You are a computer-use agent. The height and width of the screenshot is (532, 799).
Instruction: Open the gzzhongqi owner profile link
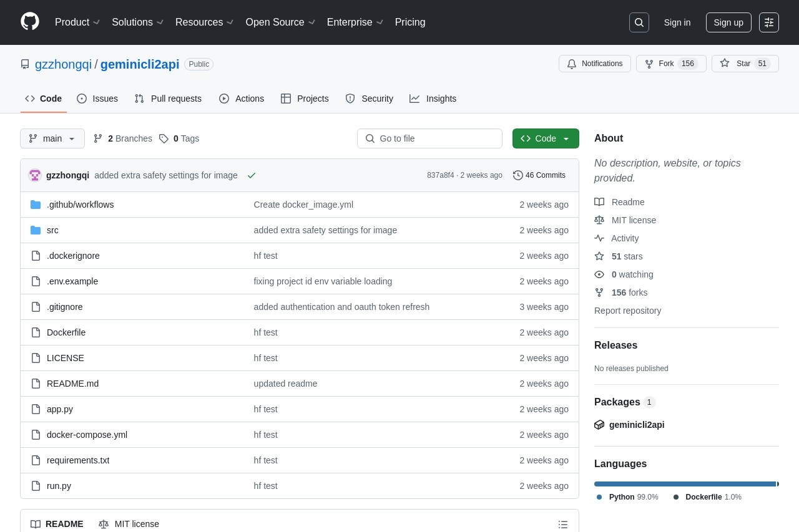click(63, 64)
